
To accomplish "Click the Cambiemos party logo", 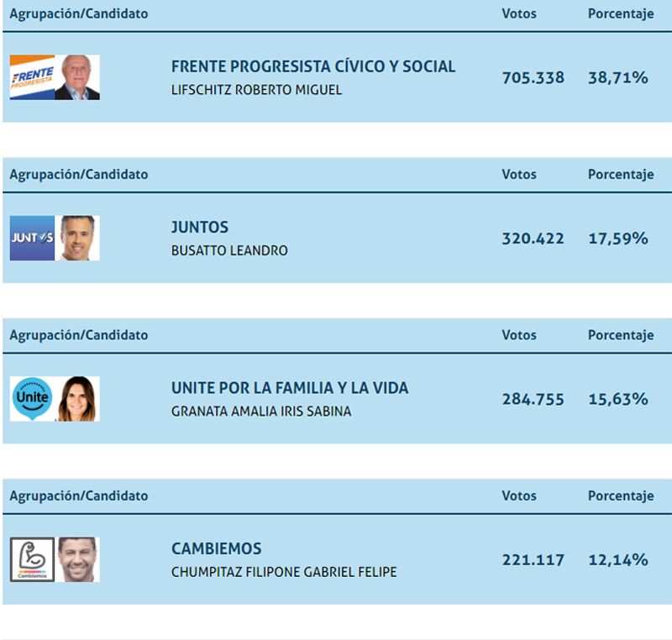I will click(32, 559).
